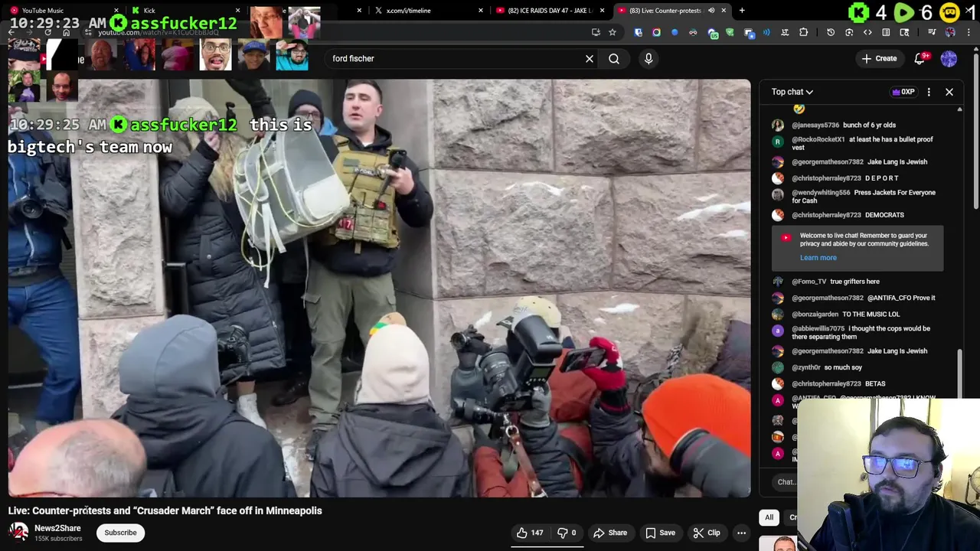Click the News2Share channel avatar

(x=18, y=532)
